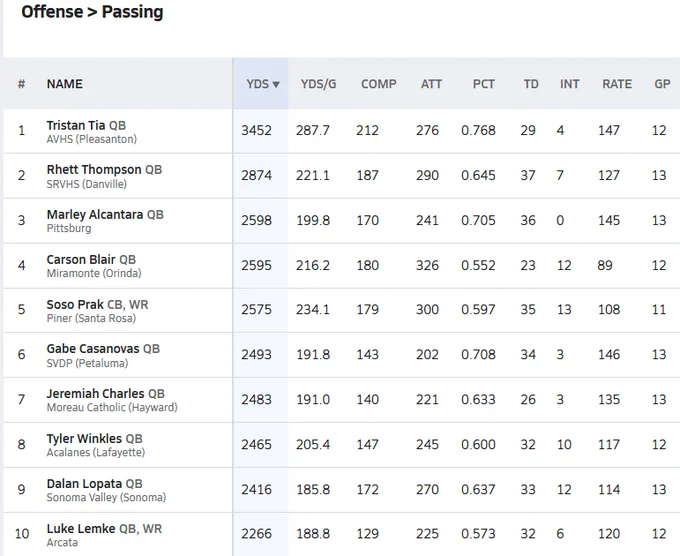Click the 0.768 completion percentage cell

tap(478, 131)
